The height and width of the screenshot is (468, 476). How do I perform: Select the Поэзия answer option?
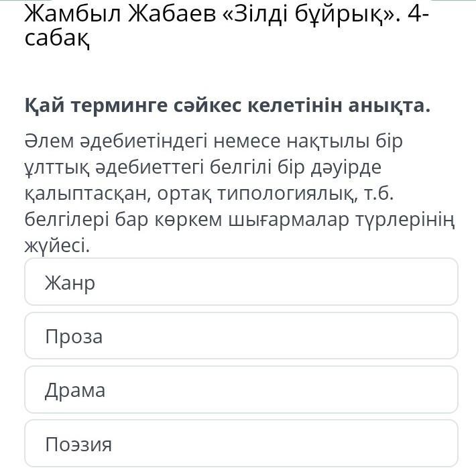coord(241,443)
